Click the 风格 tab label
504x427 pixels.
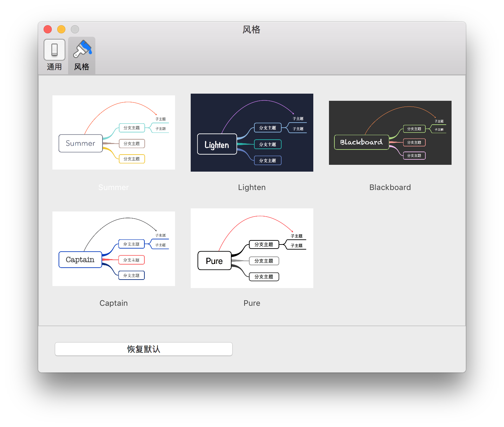click(x=82, y=67)
